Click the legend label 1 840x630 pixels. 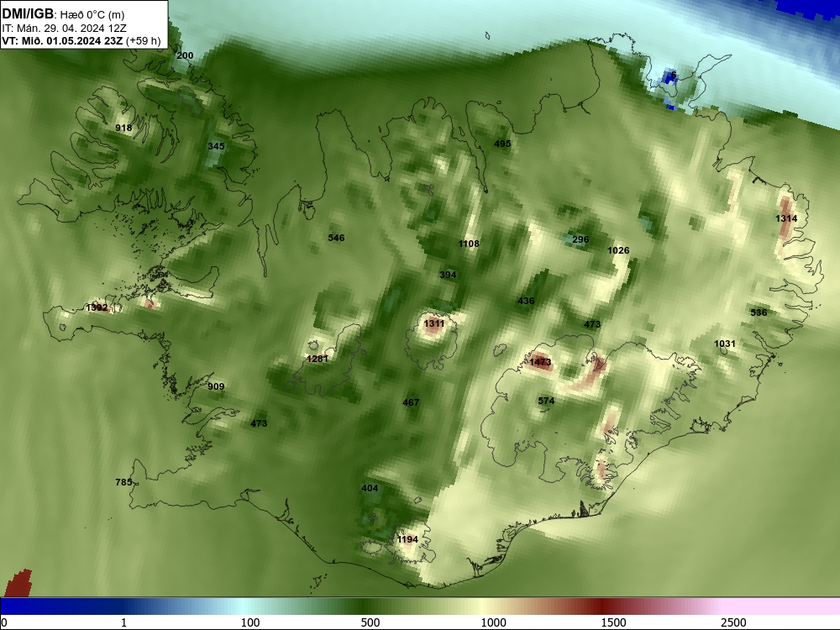123,622
